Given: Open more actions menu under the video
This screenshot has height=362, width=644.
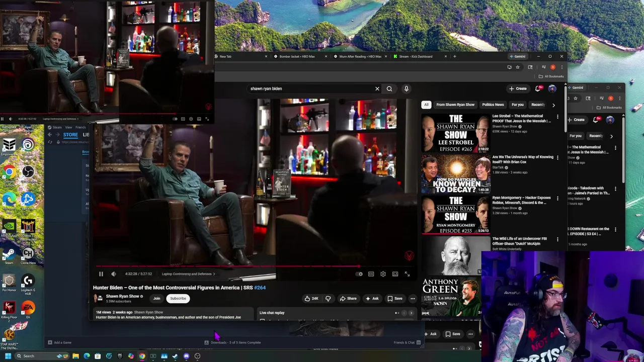Looking at the screenshot, I should 413,299.
